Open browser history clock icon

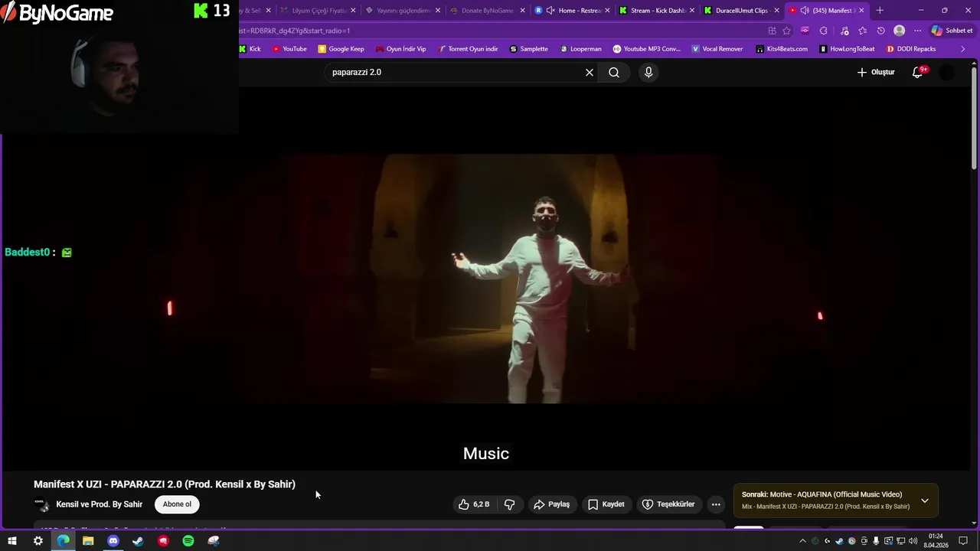(x=881, y=31)
